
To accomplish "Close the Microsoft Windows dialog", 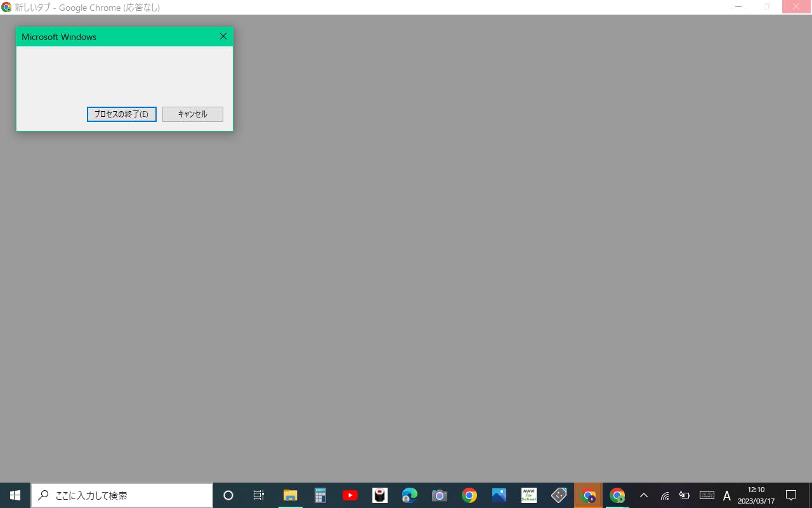I will tap(223, 37).
